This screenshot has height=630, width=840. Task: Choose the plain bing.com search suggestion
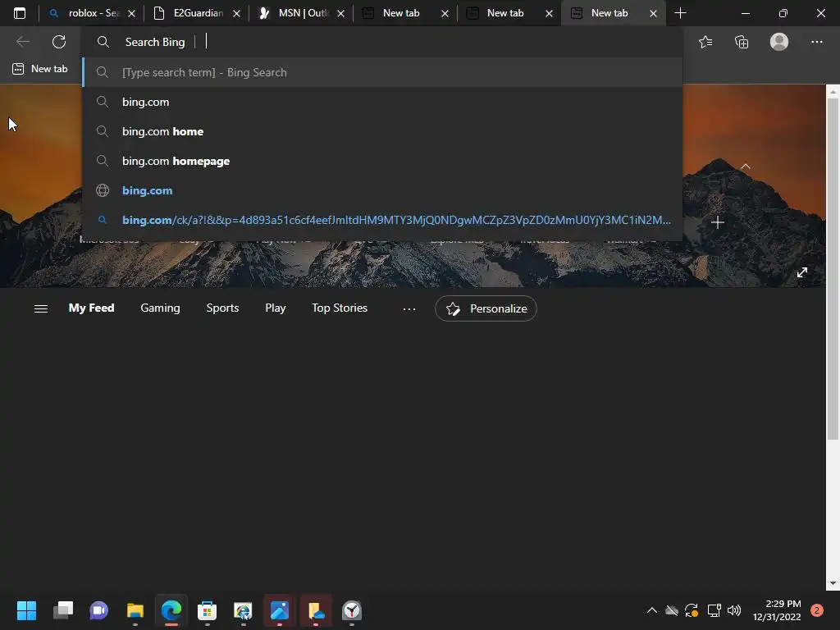pos(382,102)
